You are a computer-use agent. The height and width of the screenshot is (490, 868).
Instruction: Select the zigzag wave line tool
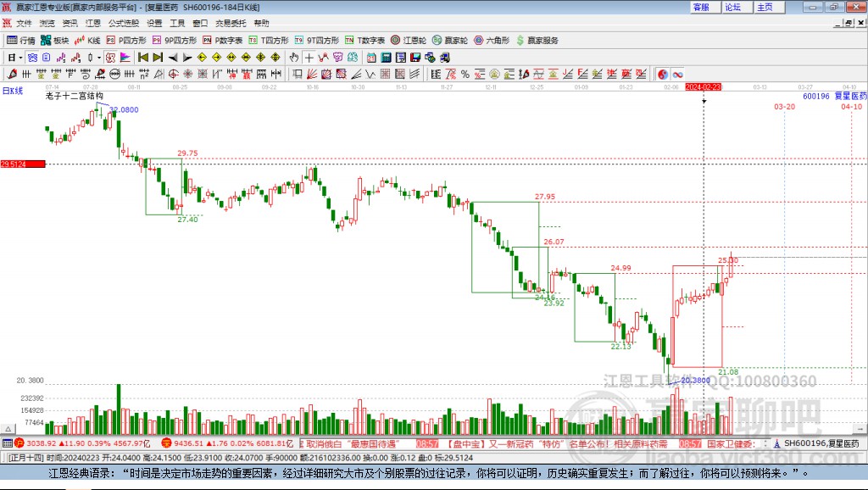[x=370, y=74]
